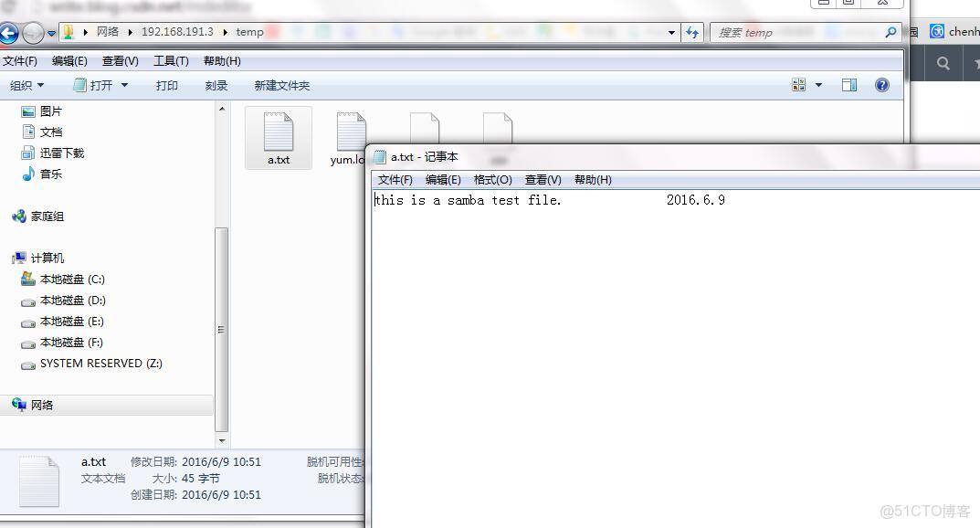Select 本地磁盘 (C:) drive
Image resolution: width=980 pixels, height=528 pixels.
coord(63,279)
